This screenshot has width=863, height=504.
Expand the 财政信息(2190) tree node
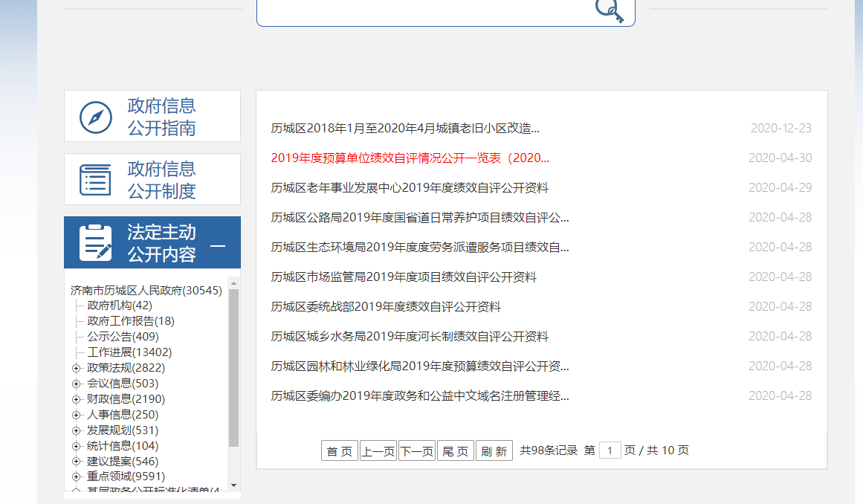(x=76, y=399)
